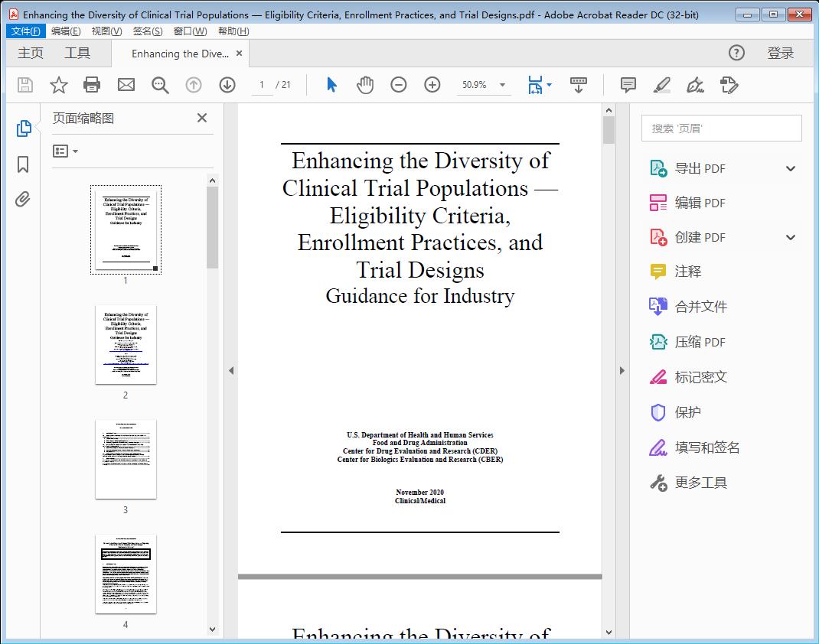Click the Attachments paperclip icon in sidebar
This screenshot has height=644, width=819.
tap(24, 199)
